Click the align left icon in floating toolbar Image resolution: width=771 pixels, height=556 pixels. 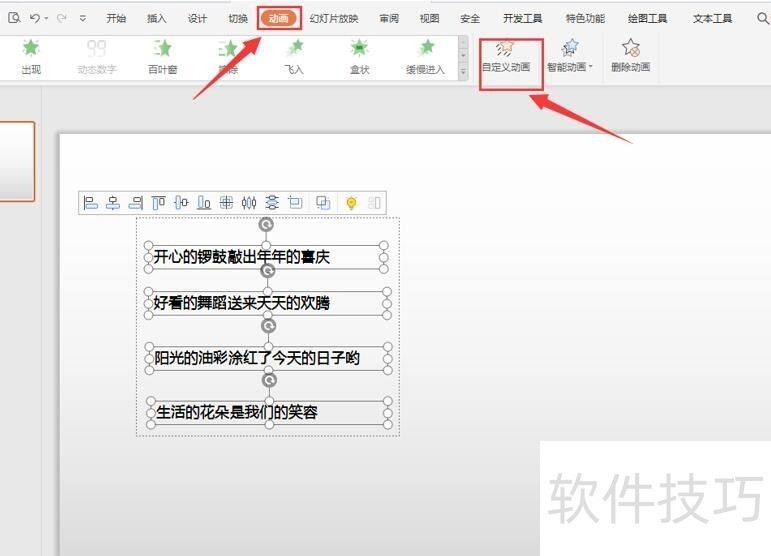(x=90, y=203)
